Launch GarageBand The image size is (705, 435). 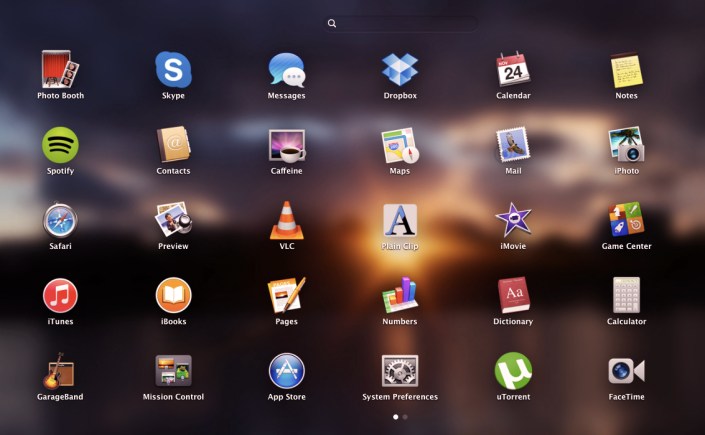[x=60, y=371]
